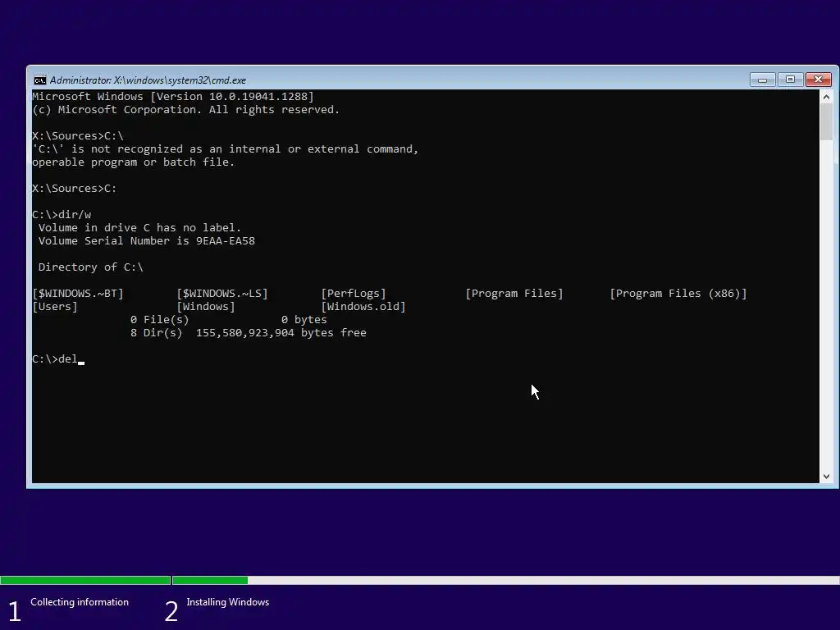The height and width of the screenshot is (630, 840).
Task: Click the [PerfLogs] directory entry
Action: (354, 293)
